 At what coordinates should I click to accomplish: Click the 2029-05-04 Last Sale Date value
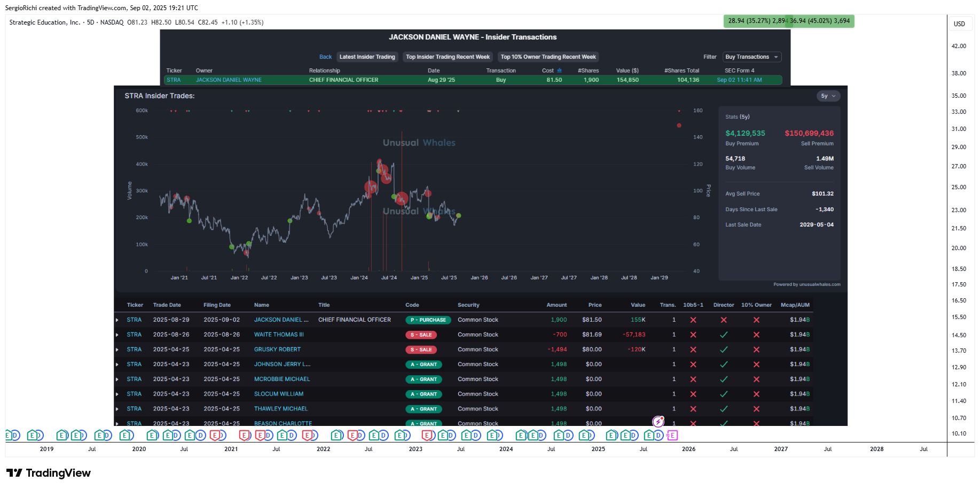816,225
